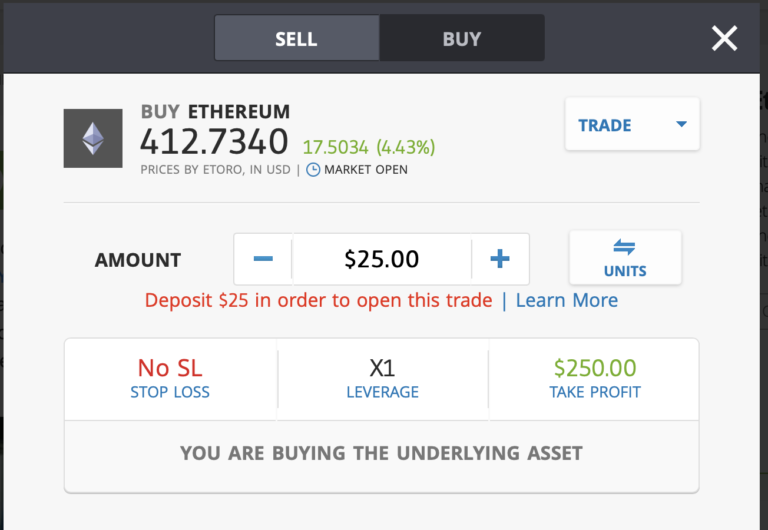Click the red deposit $25 warning text
The image size is (768, 530).
(318, 300)
